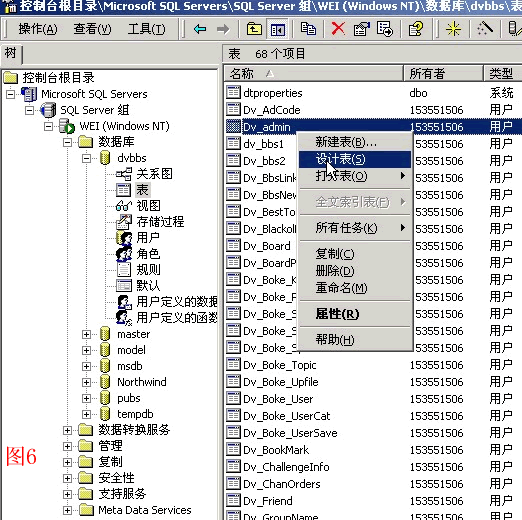
Task: Choose 新建表(B)... from context menu
Action: click(355, 142)
